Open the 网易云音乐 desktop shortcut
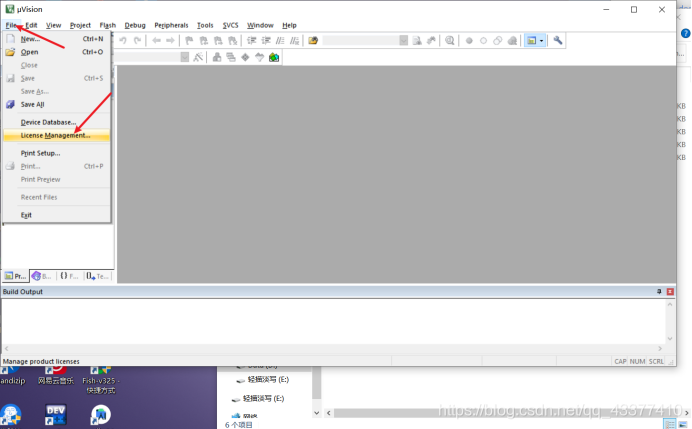This screenshot has height=429, width=692. coord(56,376)
